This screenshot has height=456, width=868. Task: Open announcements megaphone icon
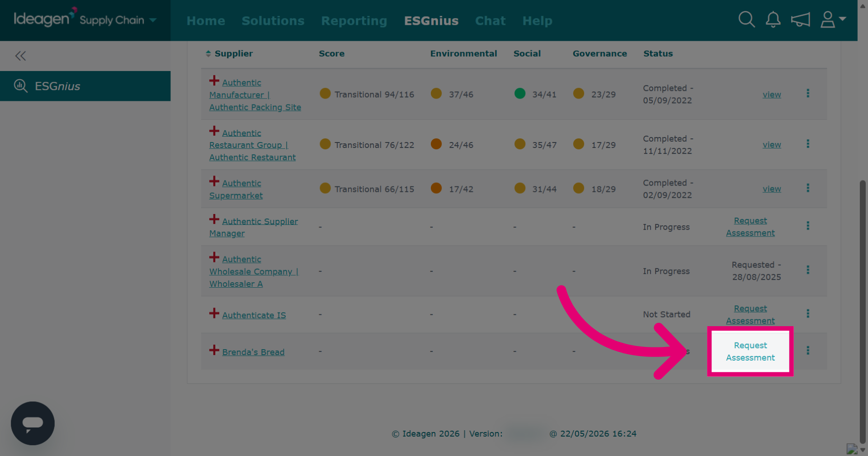800,19
